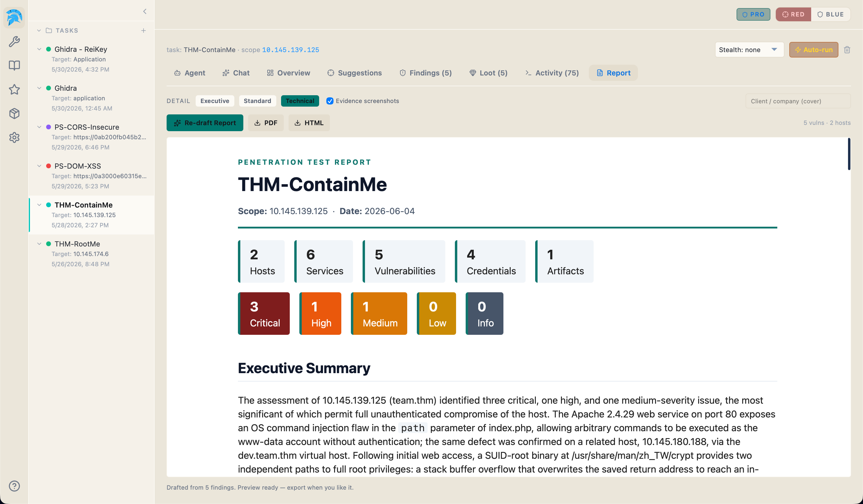Collapse the THM-RootMe task chevron

tap(39, 244)
